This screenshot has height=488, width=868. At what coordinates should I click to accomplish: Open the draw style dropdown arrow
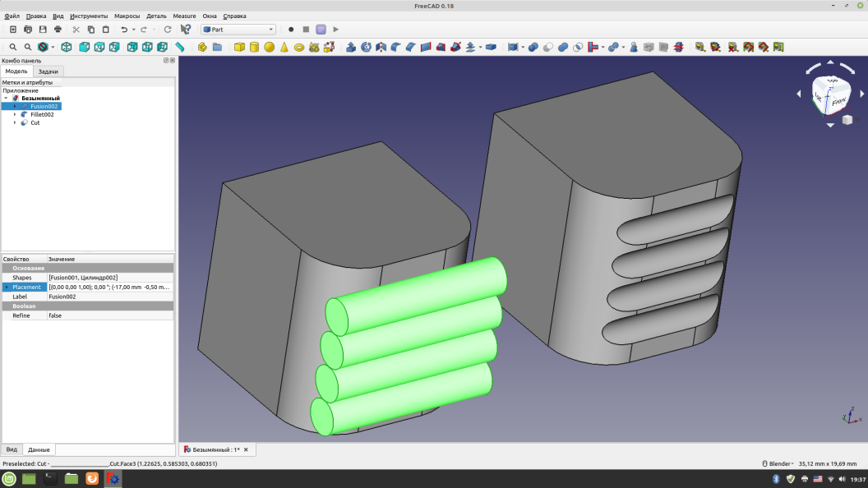point(53,47)
